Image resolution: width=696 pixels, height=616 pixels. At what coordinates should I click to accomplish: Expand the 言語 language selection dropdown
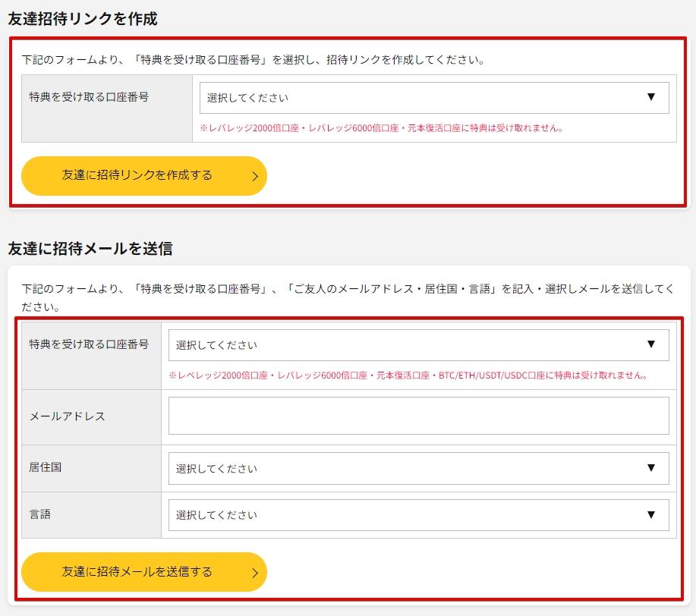[417, 515]
